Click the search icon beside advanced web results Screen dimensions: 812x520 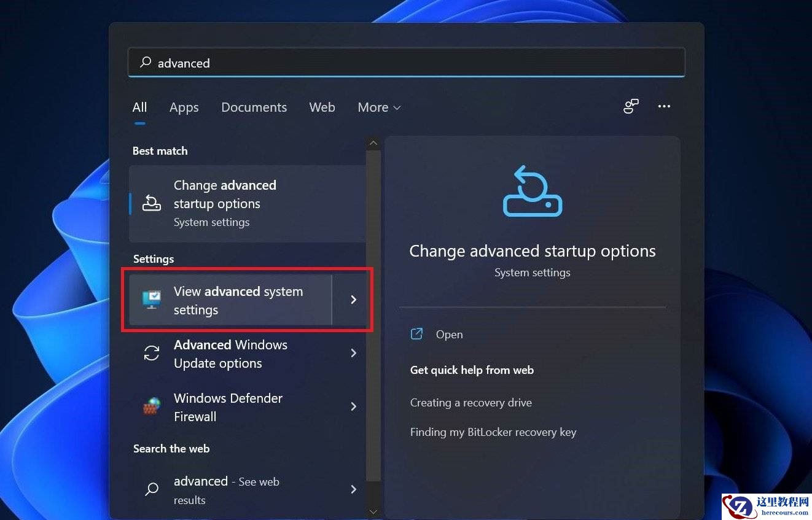click(x=151, y=489)
